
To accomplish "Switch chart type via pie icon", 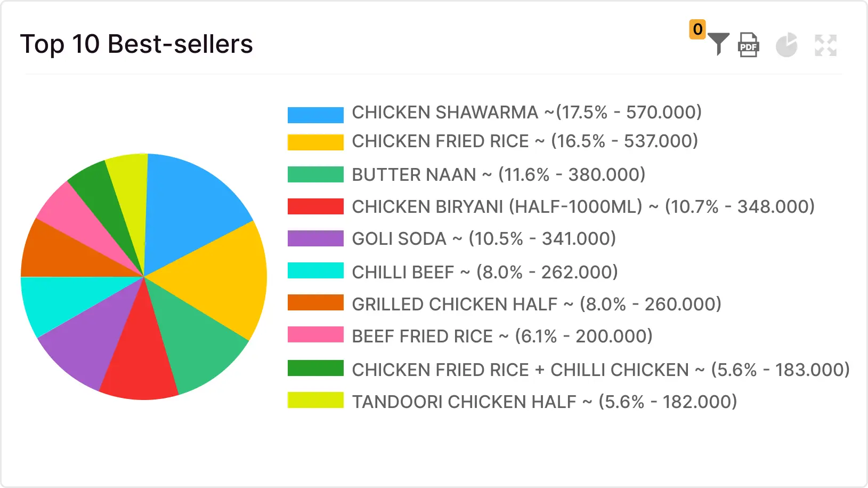I will 786,45.
